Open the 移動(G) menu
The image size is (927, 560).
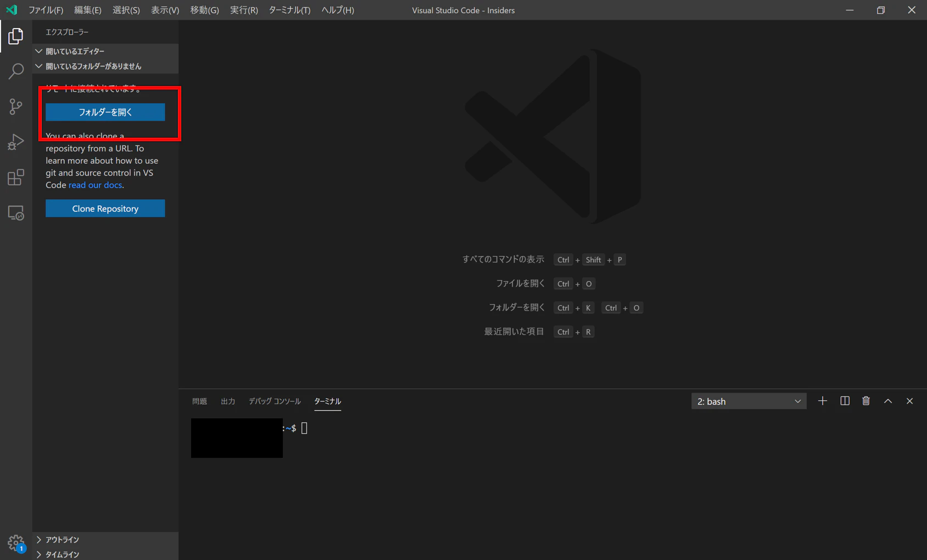pos(204,10)
